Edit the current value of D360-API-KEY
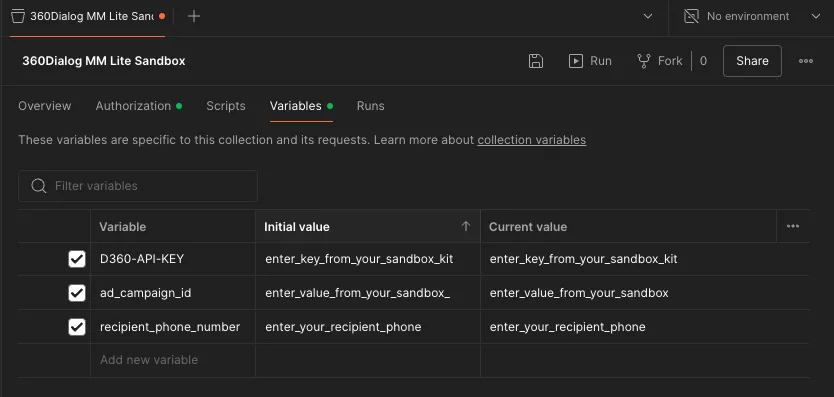This screenshot has width=834, height=397. (x=645, y=259)
